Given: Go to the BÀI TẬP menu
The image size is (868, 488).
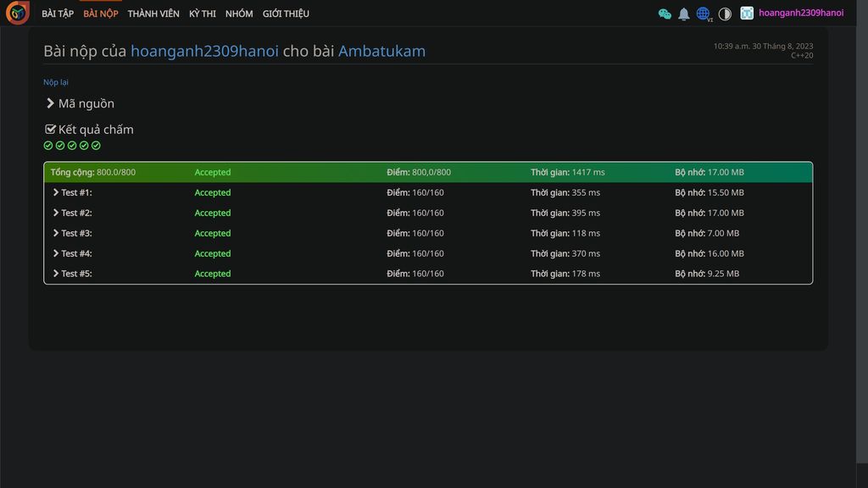Looking at the screenshot, I should click(58, 14).
